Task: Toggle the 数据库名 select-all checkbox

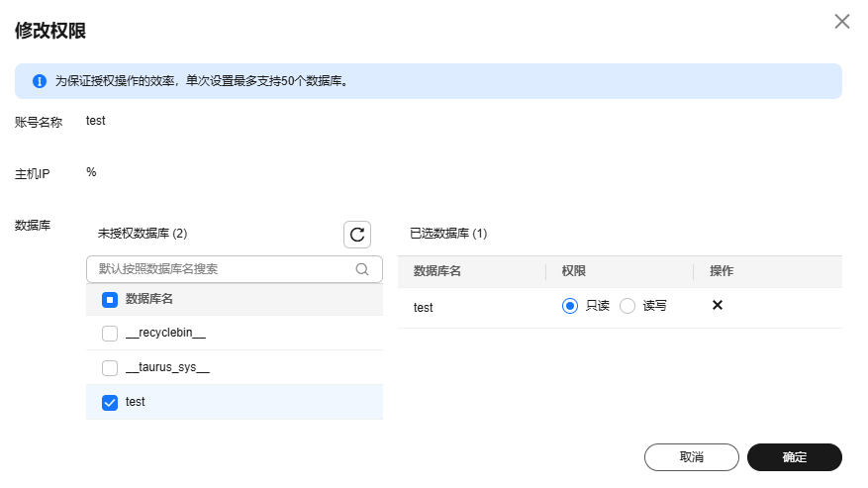Action: click(110, 299)
